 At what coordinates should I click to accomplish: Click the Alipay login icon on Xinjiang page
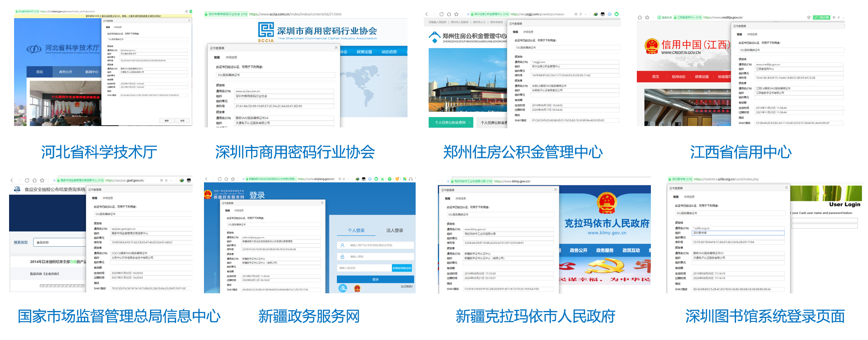[343, 288]
